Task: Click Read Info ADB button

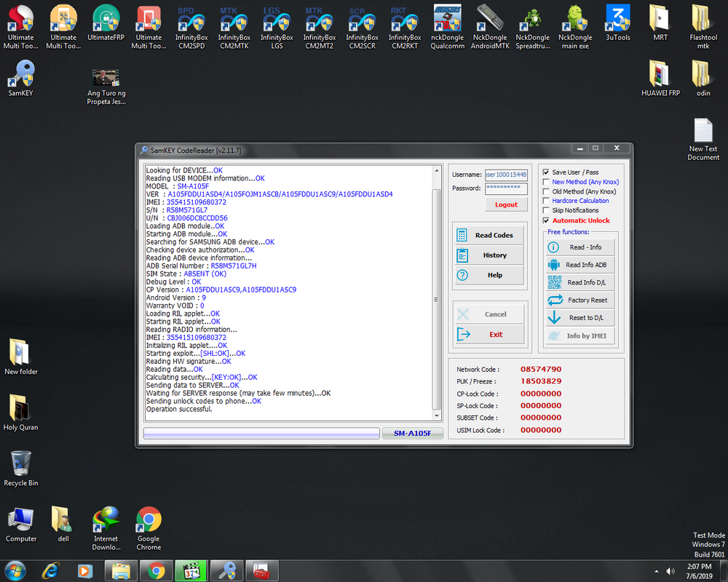Action: pos(580,265)
